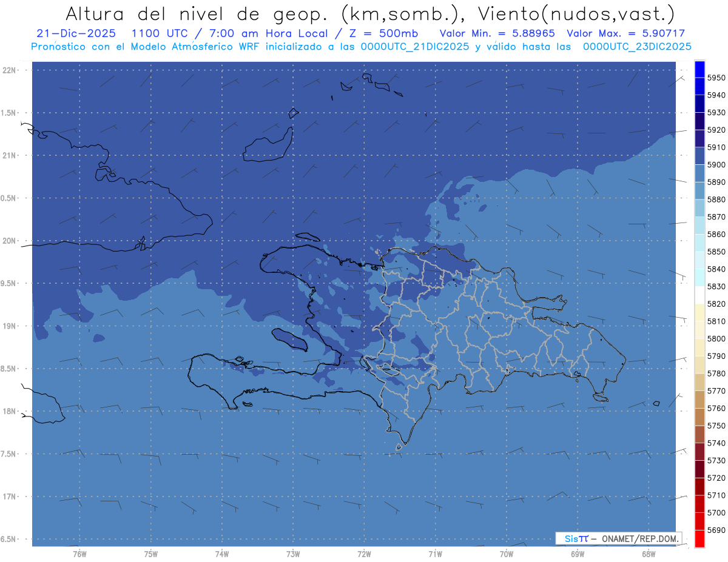Screen dimensions: 728x562
Task: Click the '5730' legend value
Action: 716,461
